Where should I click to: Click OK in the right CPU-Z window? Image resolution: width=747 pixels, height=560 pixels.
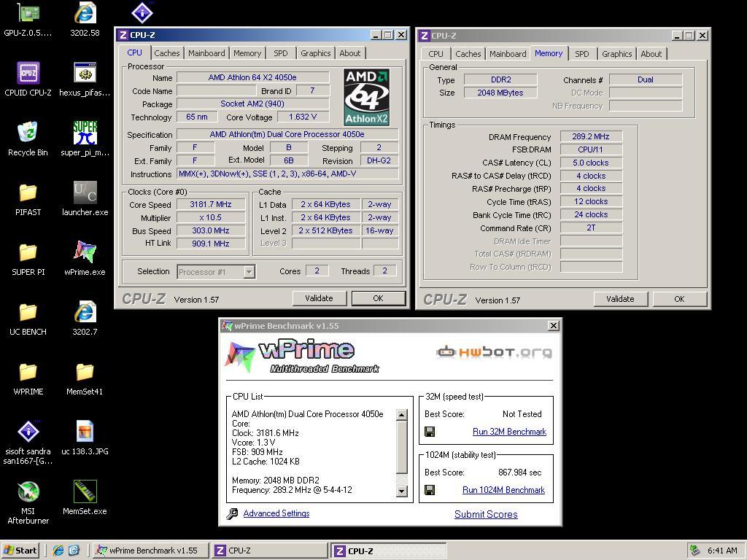pyautogui.click(x=679, y=299)
